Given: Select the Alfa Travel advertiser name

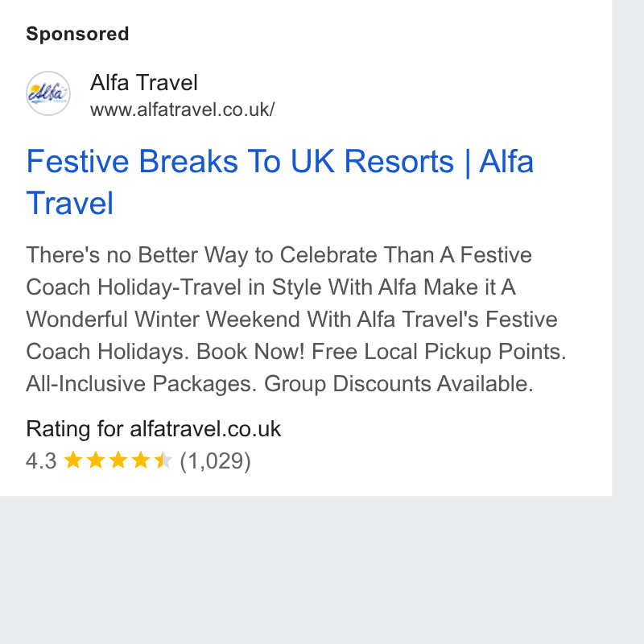Looking at the screenshot, I should (144, 83).
